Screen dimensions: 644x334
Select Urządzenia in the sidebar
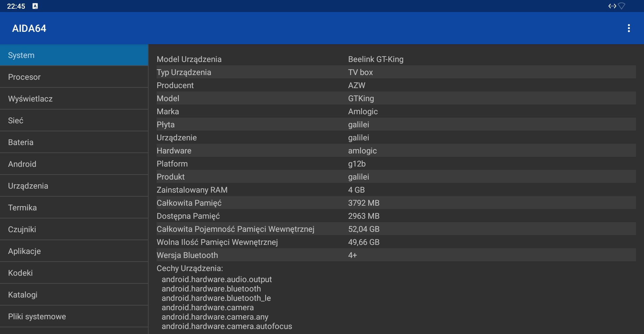tap(74, 186)
